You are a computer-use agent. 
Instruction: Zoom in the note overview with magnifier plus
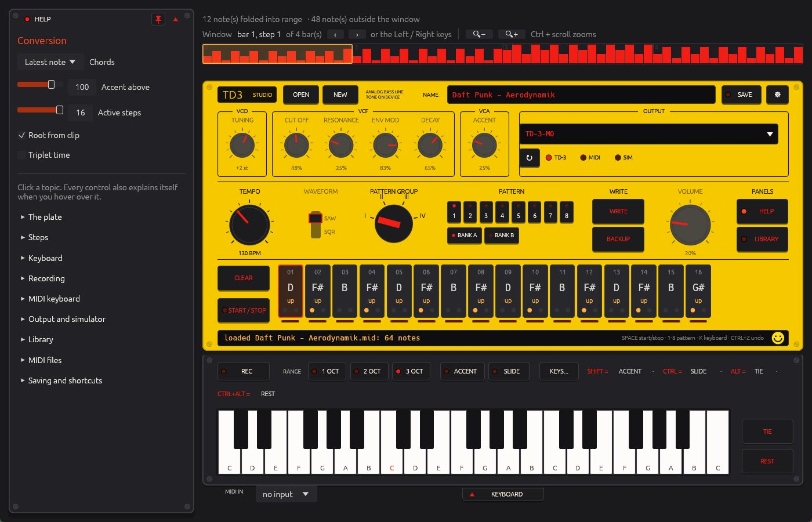(x=511, y=34)
